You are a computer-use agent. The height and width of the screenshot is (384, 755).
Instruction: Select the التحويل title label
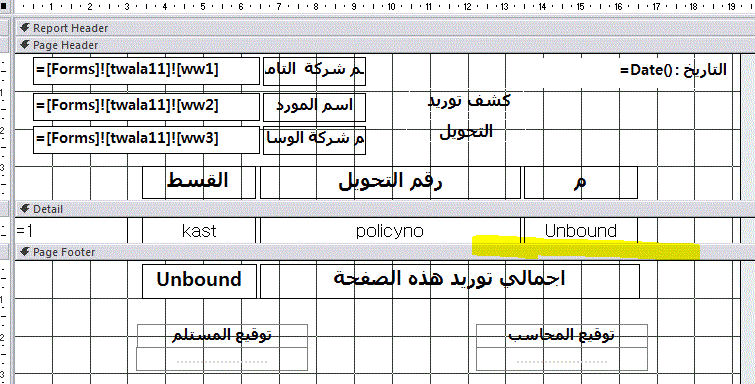(x=466, y=132)
